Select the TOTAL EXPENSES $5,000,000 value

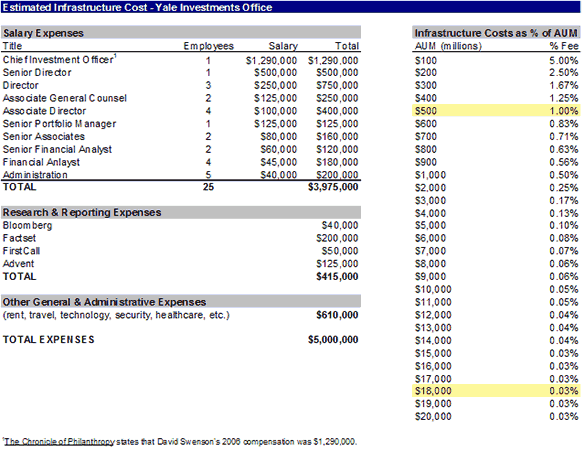(x=333, y=339)
